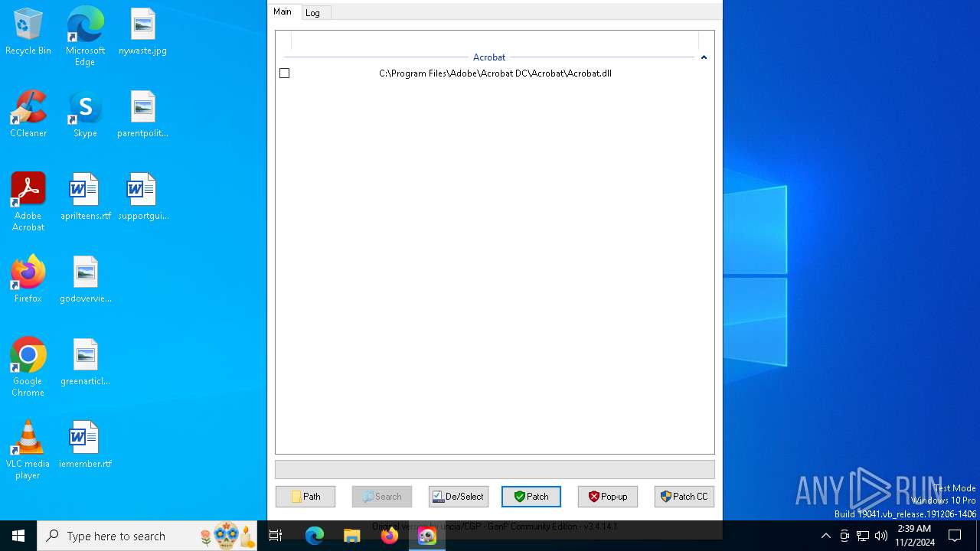This screenshot has height=551, width=980.
Task: Select godovervie... image file icon
Action: (x=85, y=280)
